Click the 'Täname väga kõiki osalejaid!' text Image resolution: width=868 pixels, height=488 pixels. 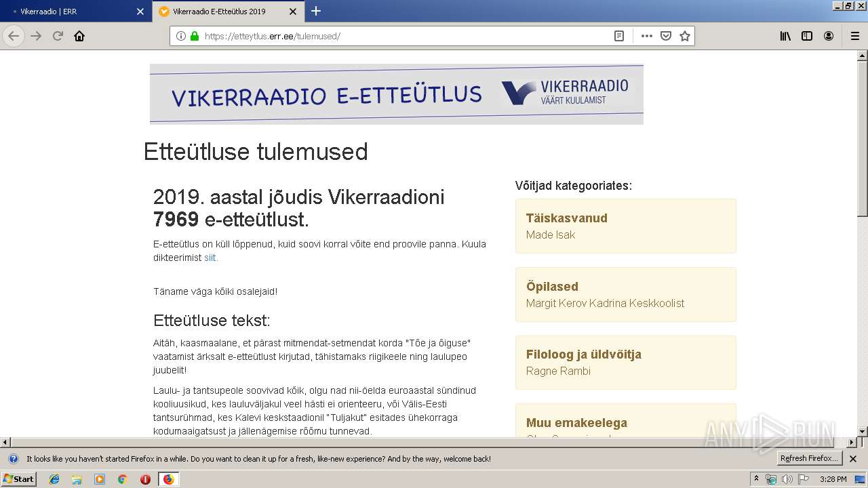pos(215,291)
